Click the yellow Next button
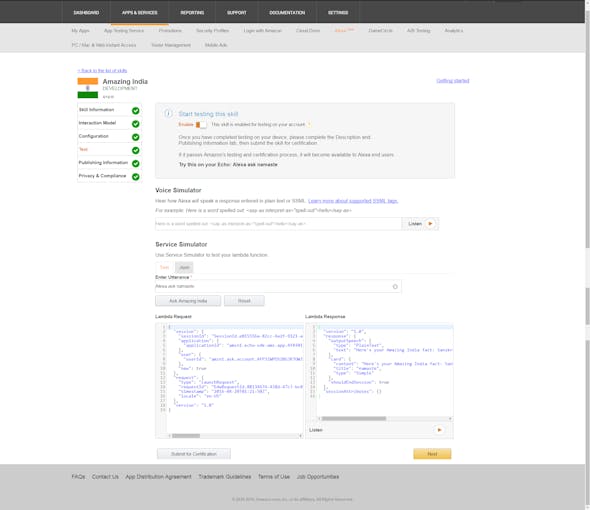Screen dimensions: 590x510 coord(432,454)
